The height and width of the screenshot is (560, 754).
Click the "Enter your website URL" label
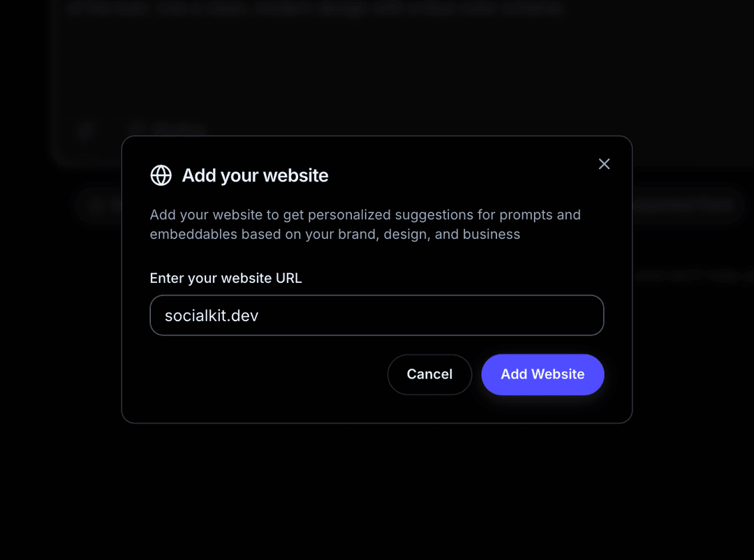click(226, 278)
